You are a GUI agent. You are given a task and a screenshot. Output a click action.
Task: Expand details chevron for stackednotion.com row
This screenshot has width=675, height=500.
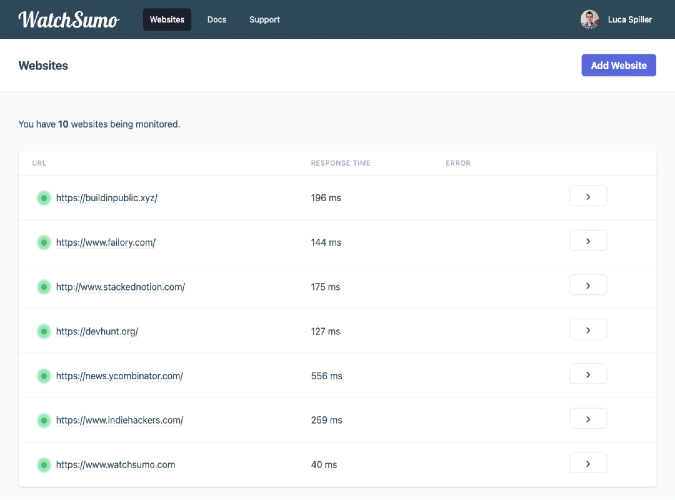click(x=588, y=285)
